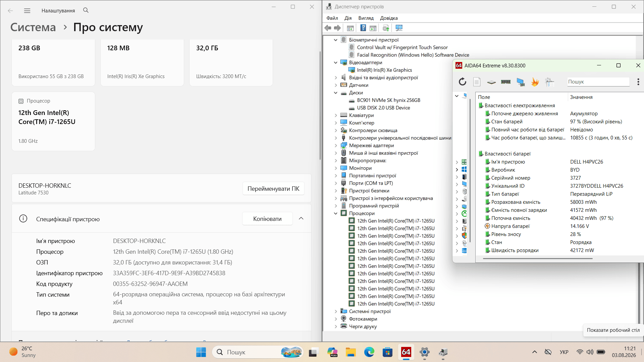Open the storage card showing 238 GB

[53, 62]
